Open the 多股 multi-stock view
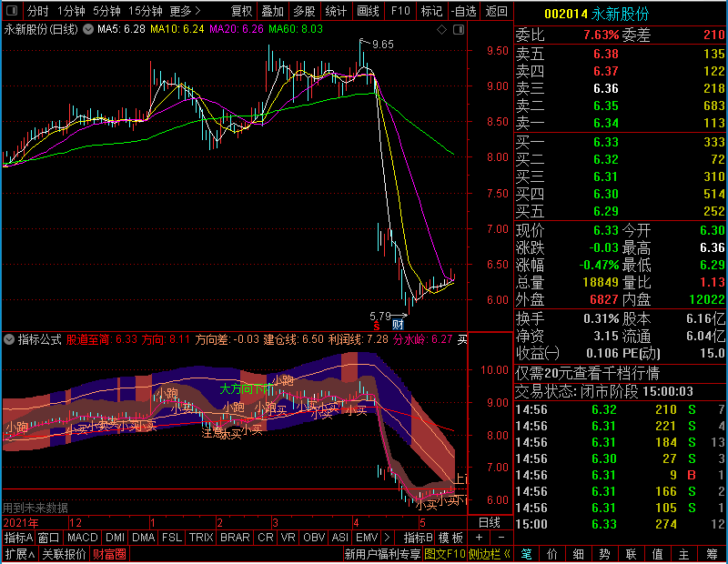728x564 pixels. pyautogui.click(x=304, y=11)
